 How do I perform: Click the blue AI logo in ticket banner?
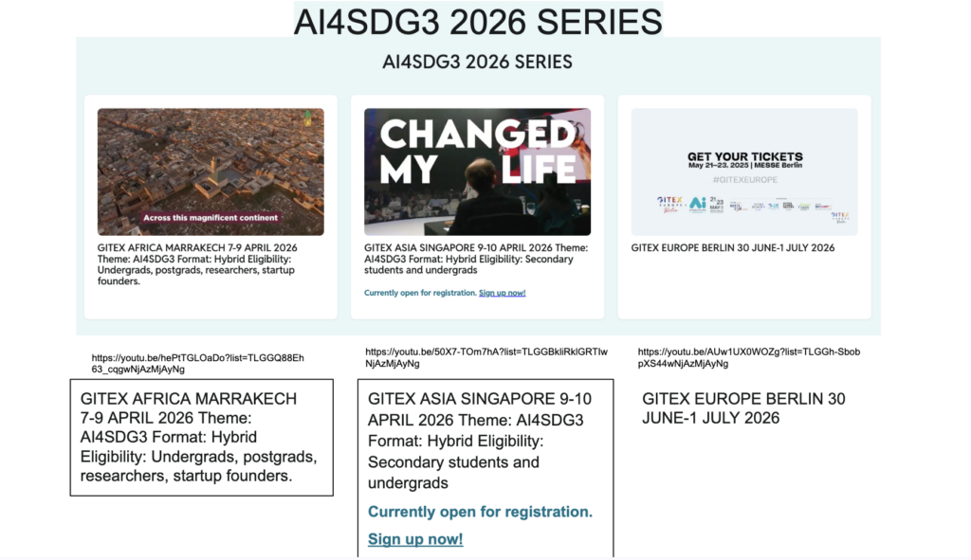click(x=698, y=204)
